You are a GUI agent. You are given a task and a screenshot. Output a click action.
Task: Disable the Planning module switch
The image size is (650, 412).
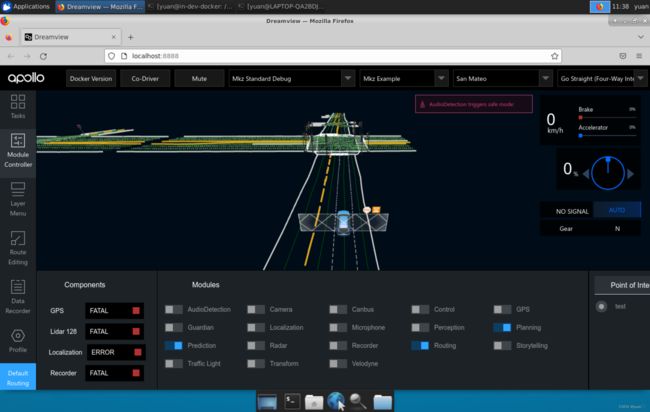[502, 327]
